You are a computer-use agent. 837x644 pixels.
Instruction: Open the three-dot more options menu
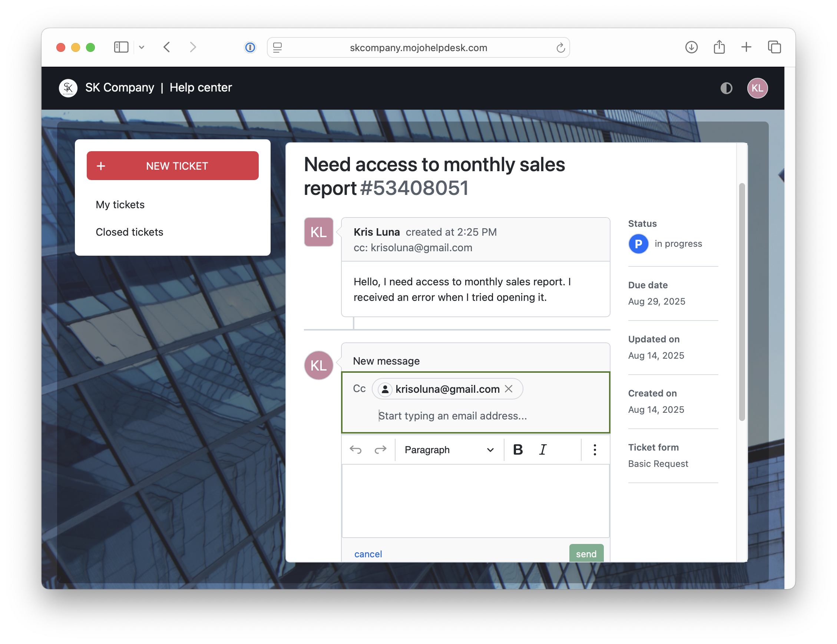[595, 449]
